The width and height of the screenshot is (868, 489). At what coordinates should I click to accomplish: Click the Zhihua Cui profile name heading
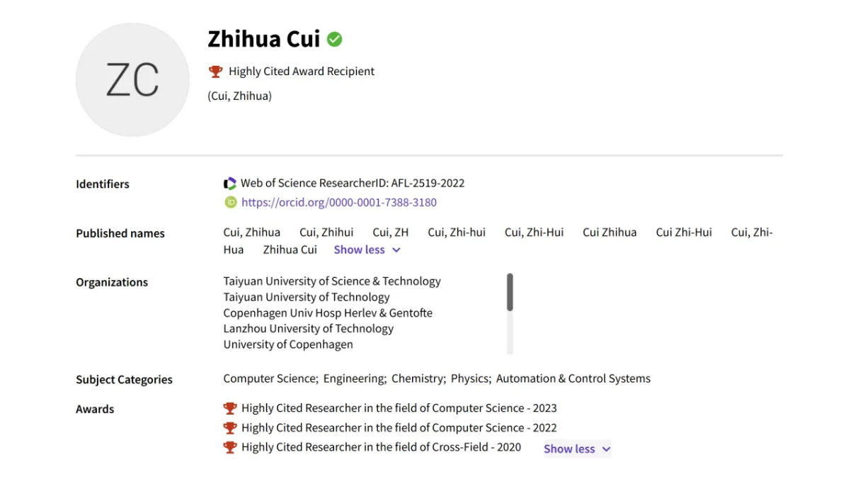point(263,39)
